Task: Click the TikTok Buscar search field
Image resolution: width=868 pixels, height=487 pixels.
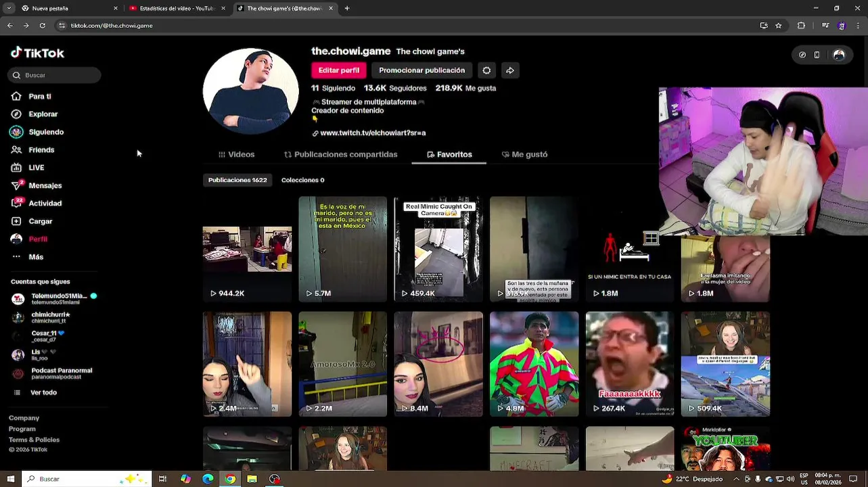Action: (55, 75)
